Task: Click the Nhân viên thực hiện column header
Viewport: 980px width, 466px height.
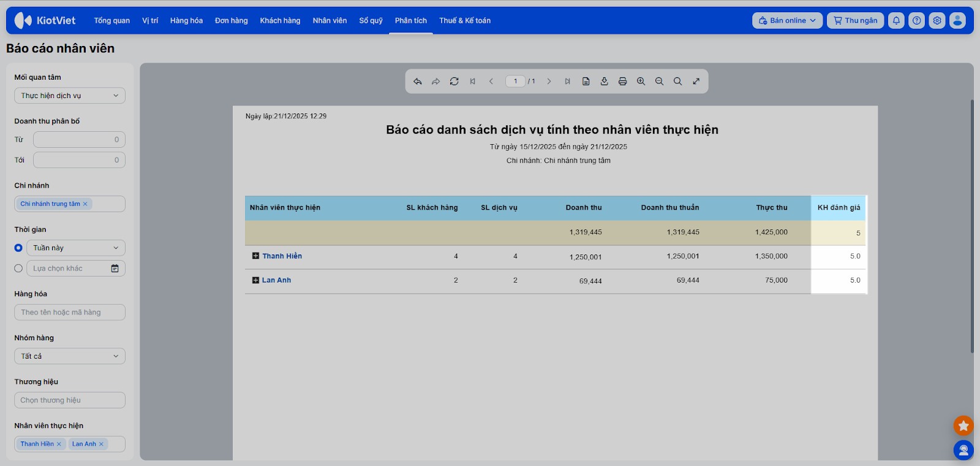Action: (x=285, y=208)
